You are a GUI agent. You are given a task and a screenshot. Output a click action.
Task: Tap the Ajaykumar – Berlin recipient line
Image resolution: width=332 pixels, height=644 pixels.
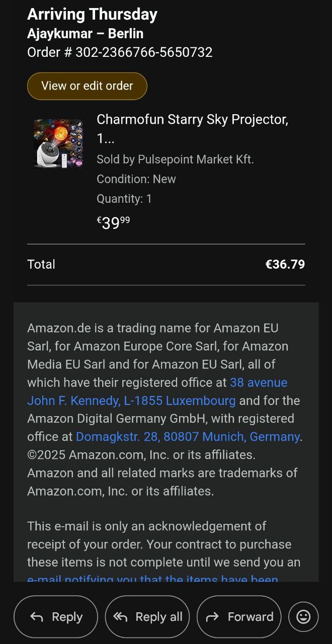pyautogui.click(x=85, y=34)
